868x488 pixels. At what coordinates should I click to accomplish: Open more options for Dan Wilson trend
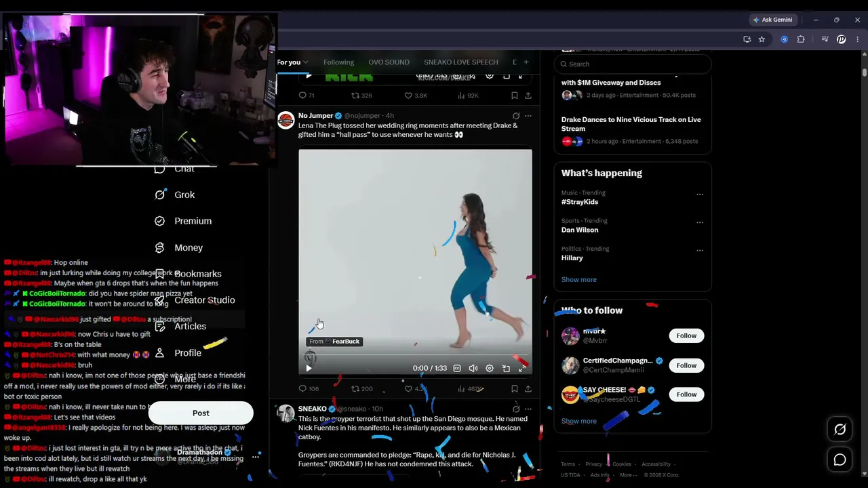700,222
